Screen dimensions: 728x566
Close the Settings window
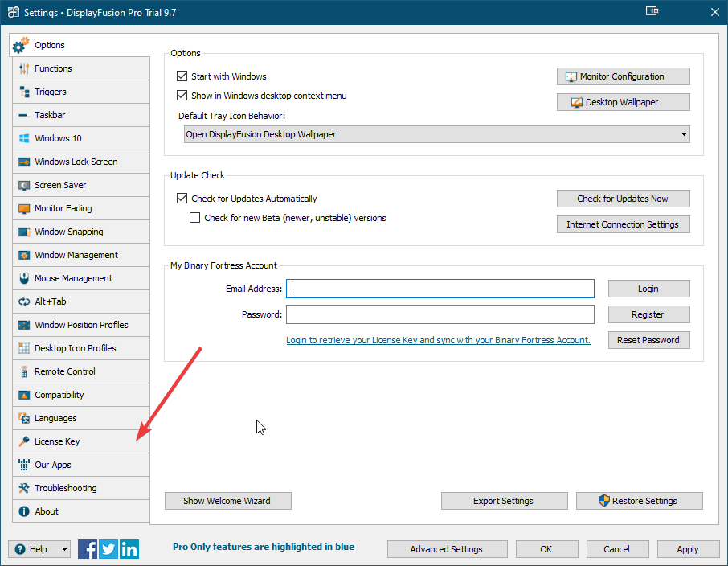(715, 12)
